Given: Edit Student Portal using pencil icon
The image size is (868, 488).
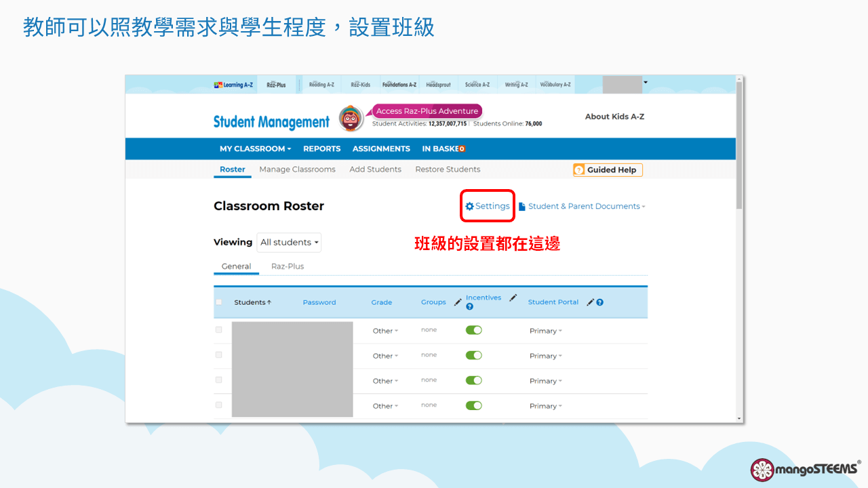Looking at the screenshot, I should coord(591,302).
